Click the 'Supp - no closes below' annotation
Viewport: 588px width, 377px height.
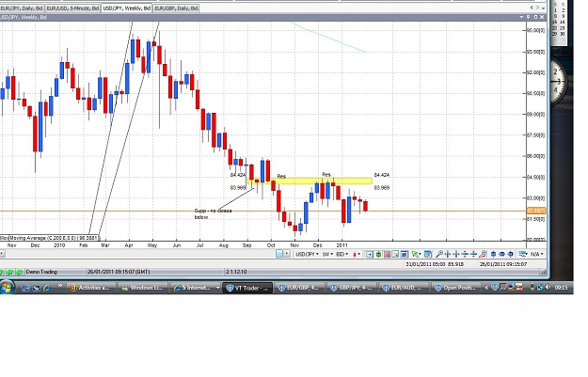[213, 213]
